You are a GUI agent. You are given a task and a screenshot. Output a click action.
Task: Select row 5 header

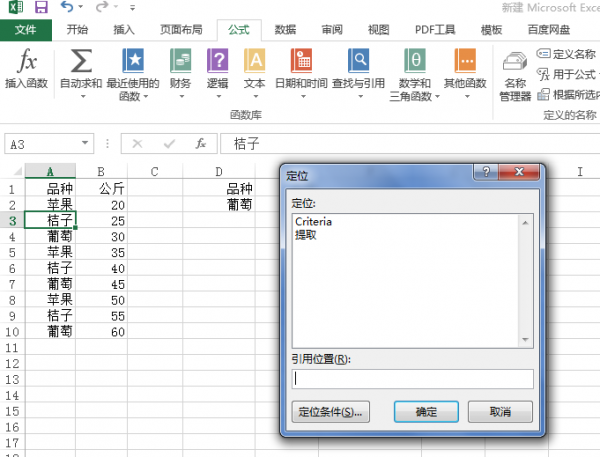(x=12, y=253)
